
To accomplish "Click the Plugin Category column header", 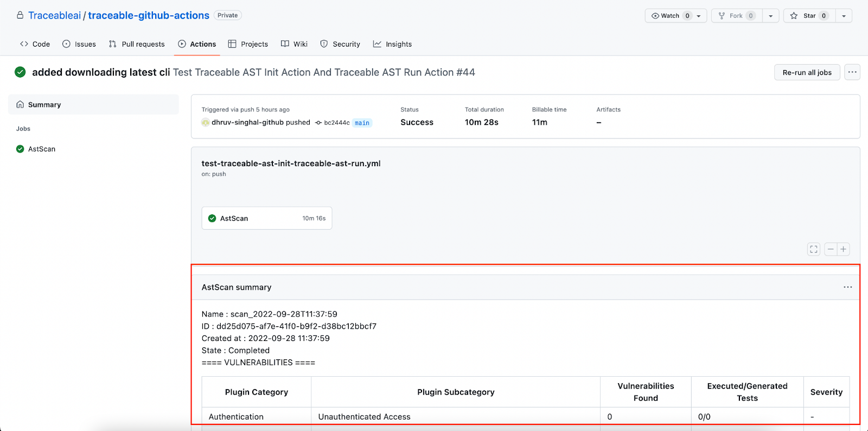I will (257, 392).
